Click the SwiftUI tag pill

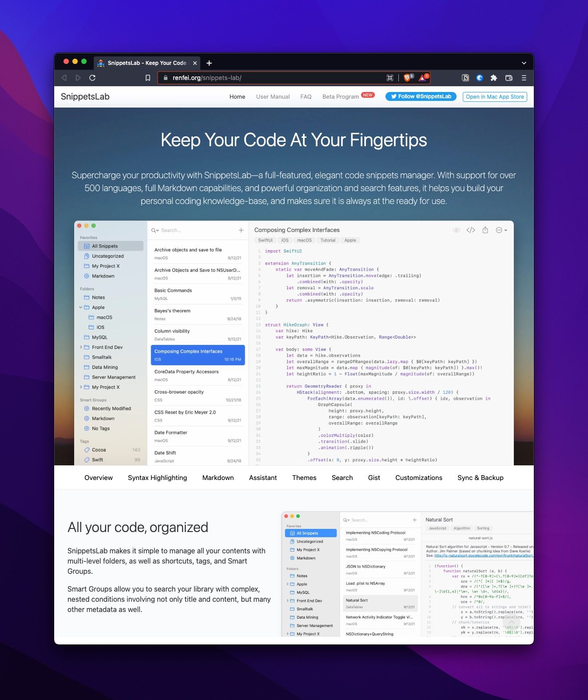[x=265, y=240]
